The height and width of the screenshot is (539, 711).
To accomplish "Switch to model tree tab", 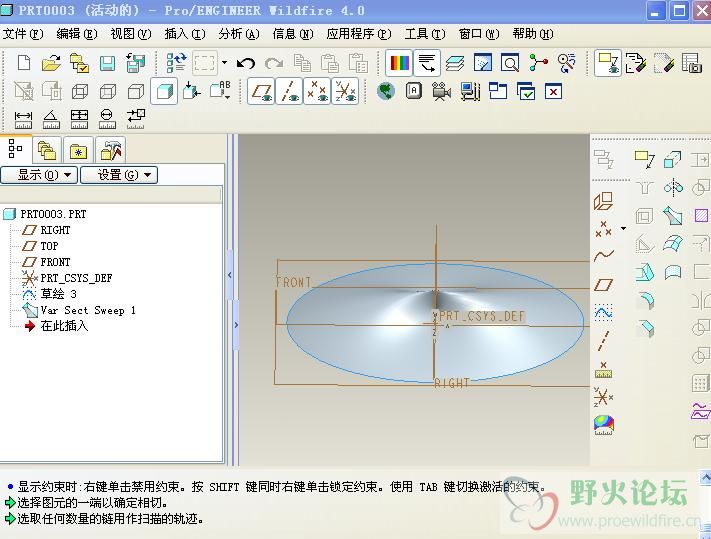I will (x=15, y=149).
